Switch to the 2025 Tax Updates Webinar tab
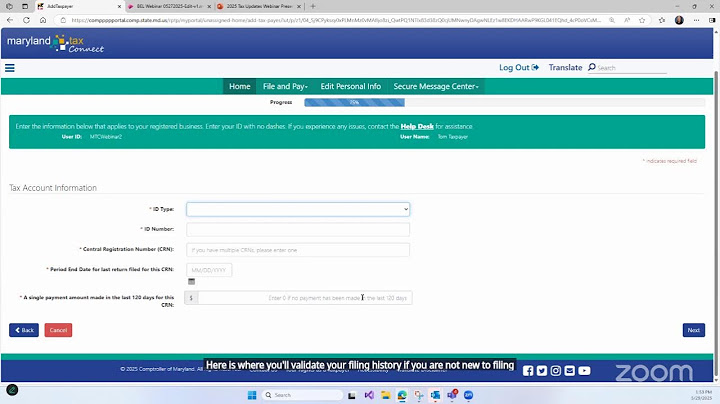Viewport: 720px width, 404px height. tap(258, 6)
